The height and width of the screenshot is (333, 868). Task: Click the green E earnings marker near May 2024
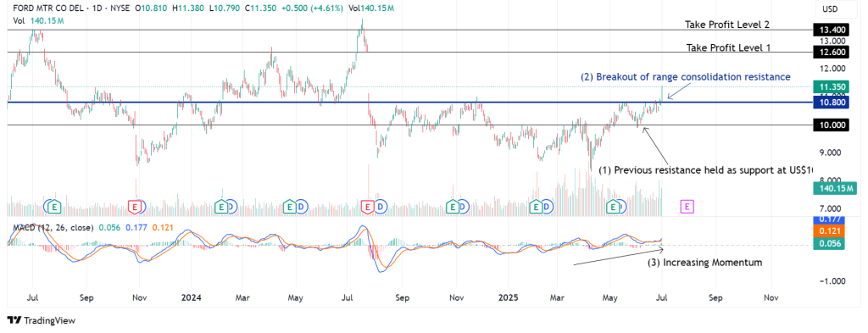click(x=289, y=207)
